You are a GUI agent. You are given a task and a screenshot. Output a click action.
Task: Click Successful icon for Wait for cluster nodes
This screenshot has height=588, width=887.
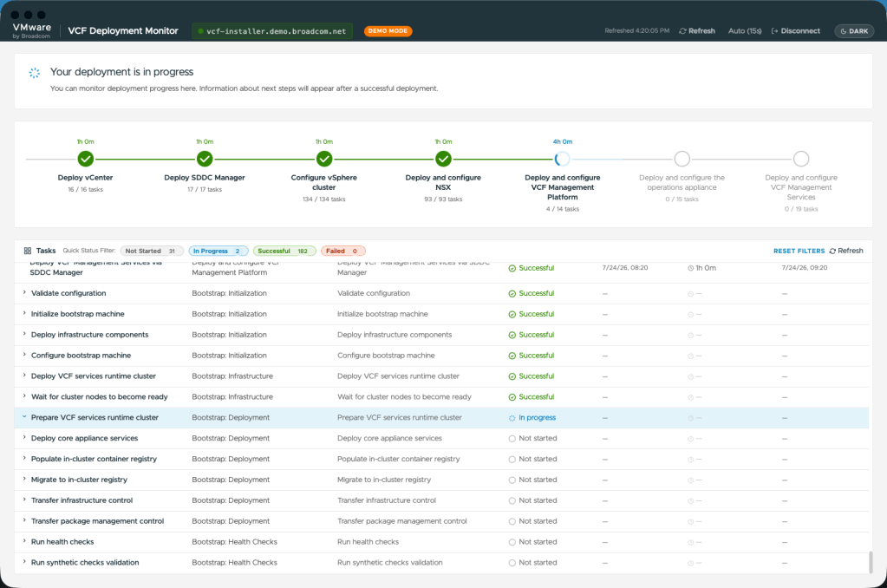point(512,397)
